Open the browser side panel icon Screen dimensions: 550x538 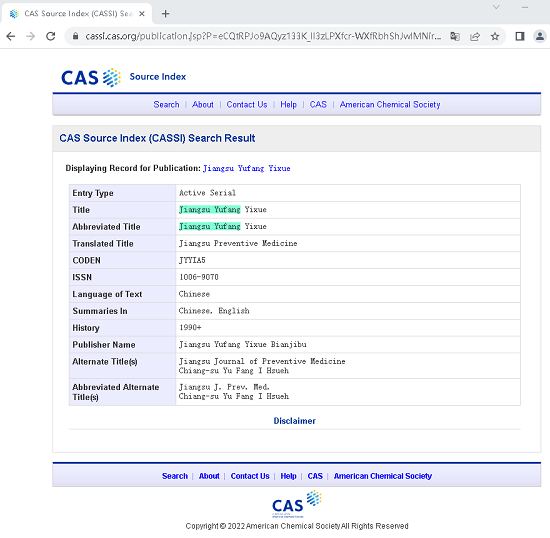519,36
